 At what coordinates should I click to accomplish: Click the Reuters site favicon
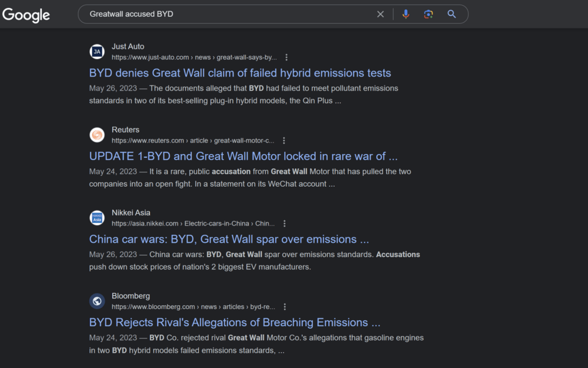(x=97, y=135)
